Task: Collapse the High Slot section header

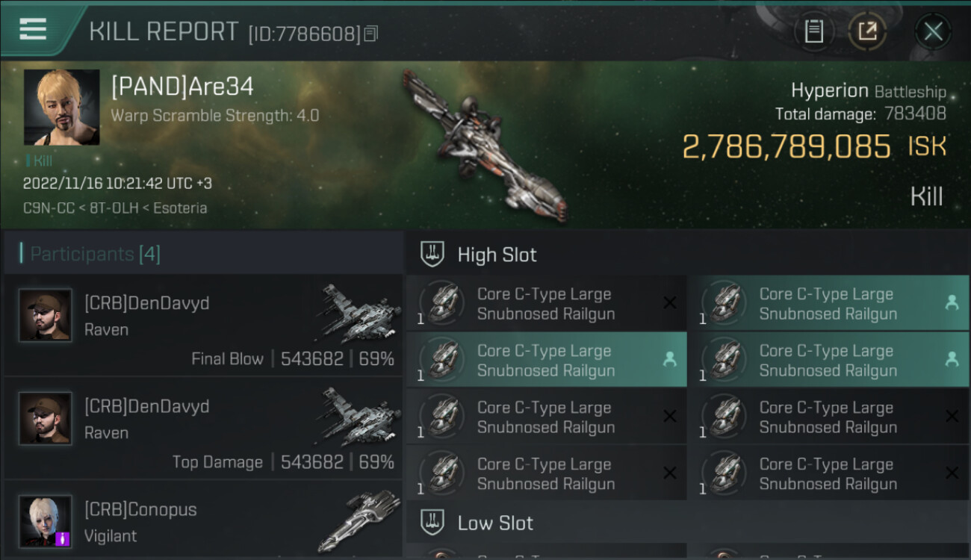Action: [x=688, y=254]
